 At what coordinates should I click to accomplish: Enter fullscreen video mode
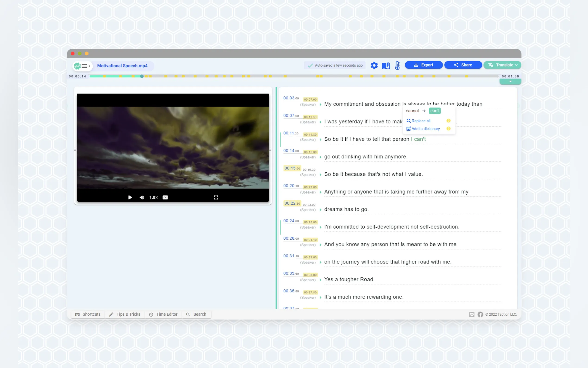pos(216,197)
